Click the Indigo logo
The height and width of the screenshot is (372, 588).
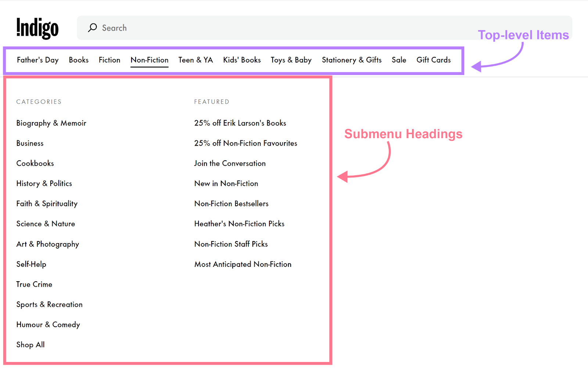[37, 28]
